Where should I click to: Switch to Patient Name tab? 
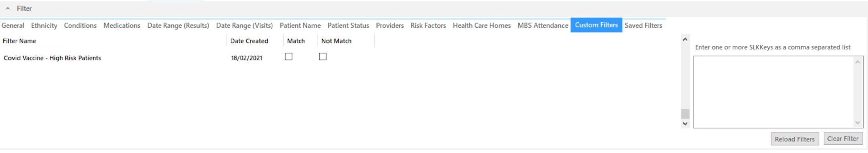pyautogui.click(x=300, y=25)
